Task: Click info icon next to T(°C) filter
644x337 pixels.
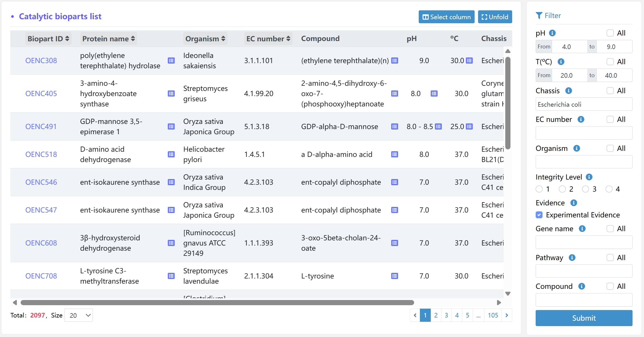Action: [561, 62]
